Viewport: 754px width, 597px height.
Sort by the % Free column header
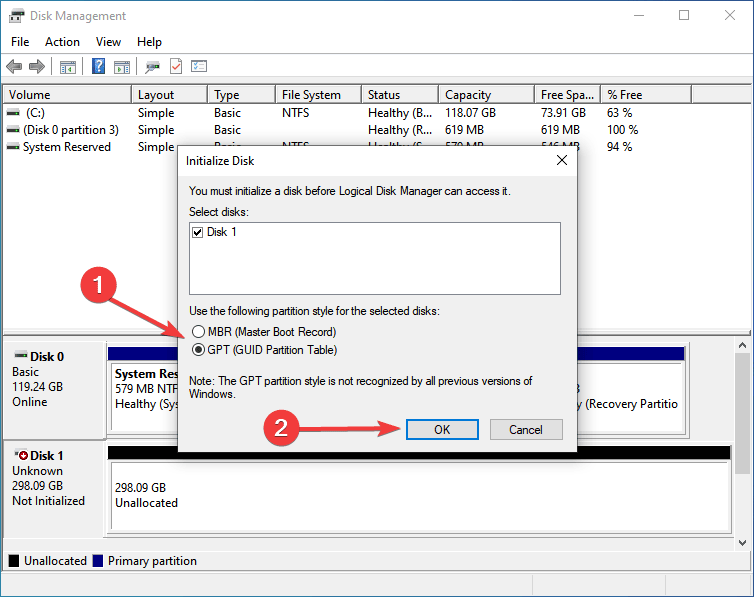[x=646, y=95]
